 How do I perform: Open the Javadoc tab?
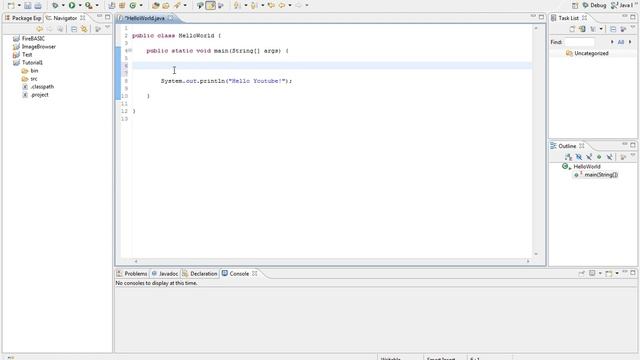click(x=165, y=273)
